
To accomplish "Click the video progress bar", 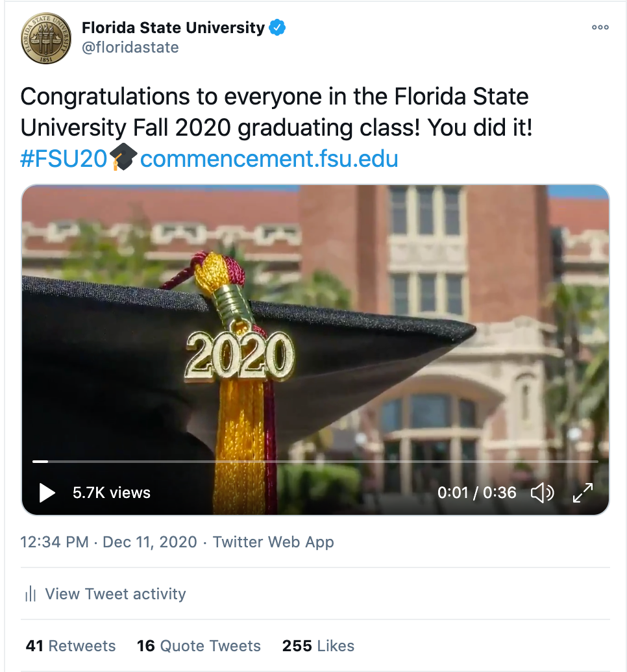I will pos(315,462).
